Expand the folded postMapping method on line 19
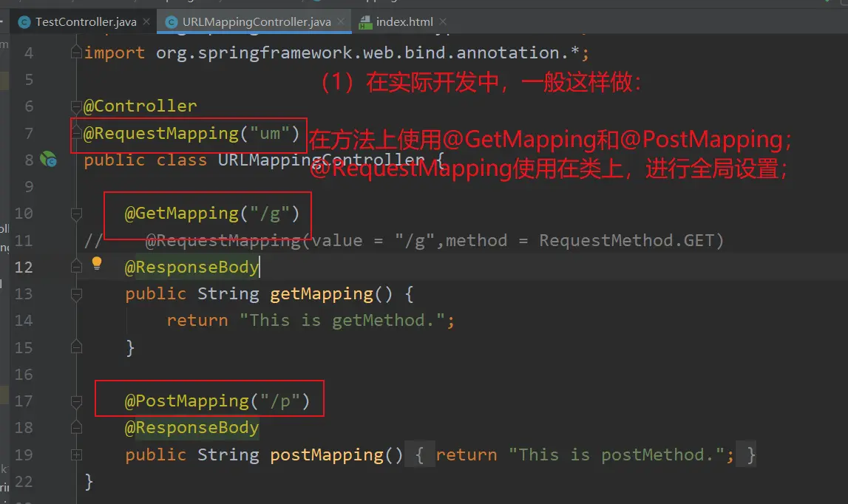 point(76,454)
